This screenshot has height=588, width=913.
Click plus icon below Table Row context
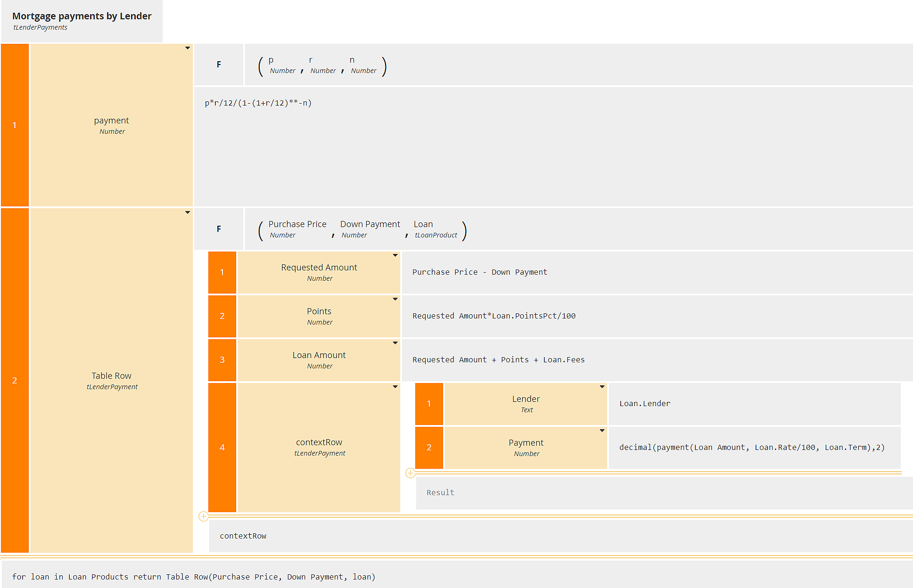203,516
